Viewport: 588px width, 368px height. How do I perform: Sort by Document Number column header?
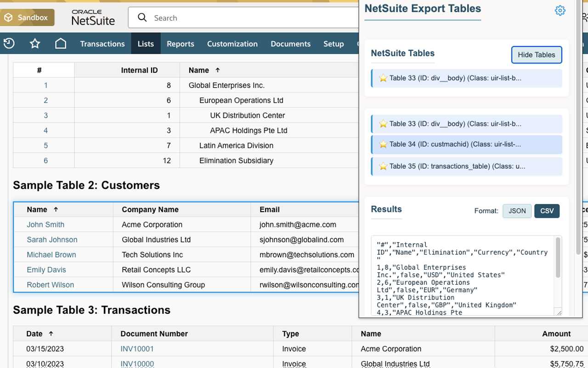point(154,333)
